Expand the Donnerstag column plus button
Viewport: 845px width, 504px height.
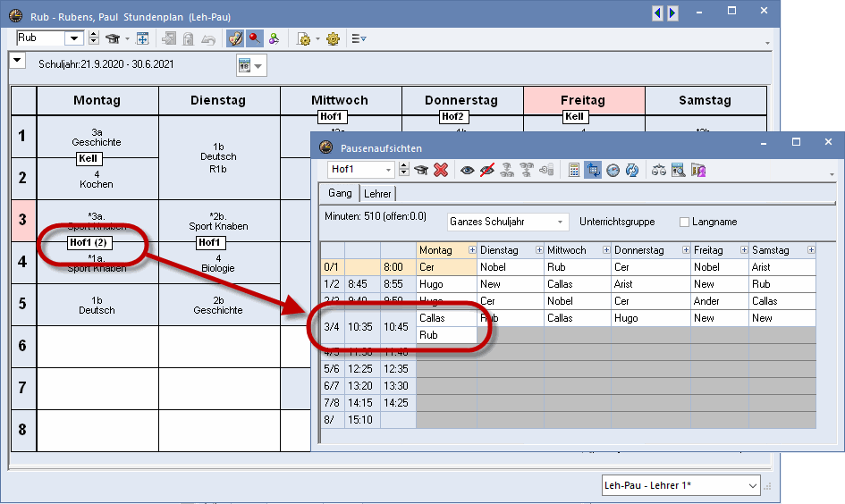pos(686,250)
